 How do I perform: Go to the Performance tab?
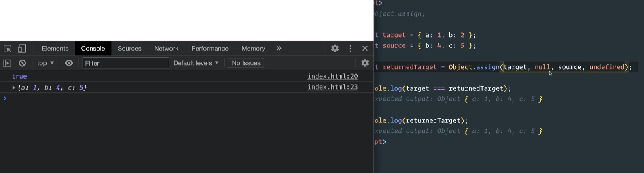click(x=210, y=49)
